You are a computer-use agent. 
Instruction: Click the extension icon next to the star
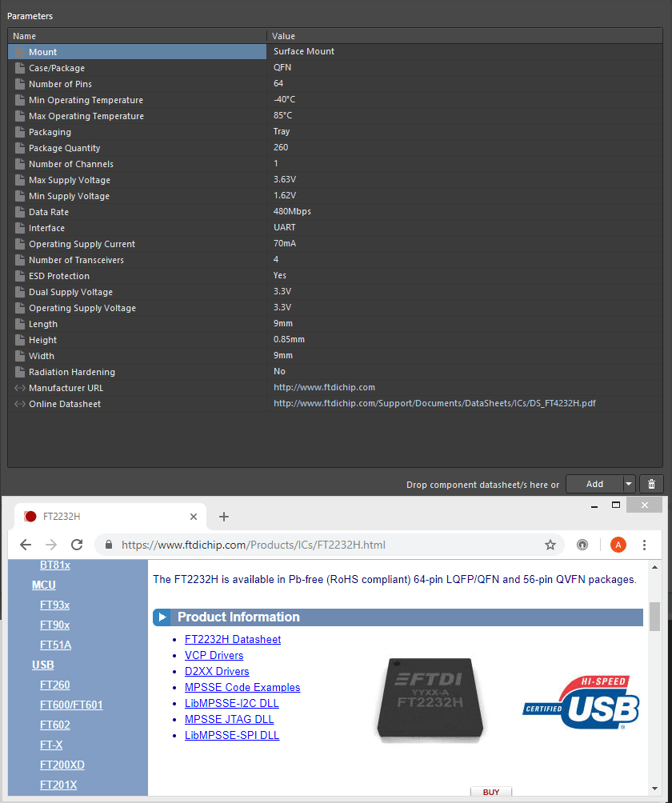click(582, 545)
